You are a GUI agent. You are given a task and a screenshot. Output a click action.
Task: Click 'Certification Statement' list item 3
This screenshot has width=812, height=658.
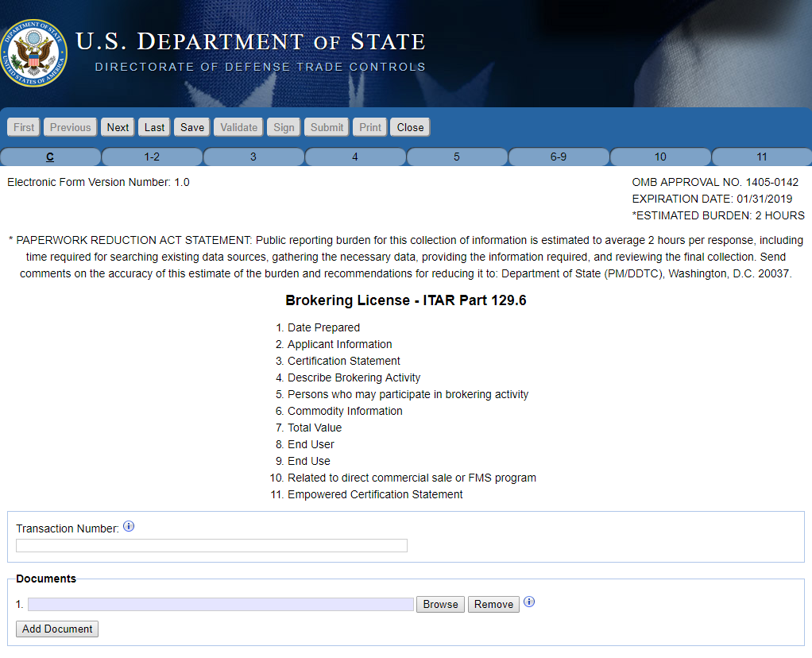coord(344,361)
